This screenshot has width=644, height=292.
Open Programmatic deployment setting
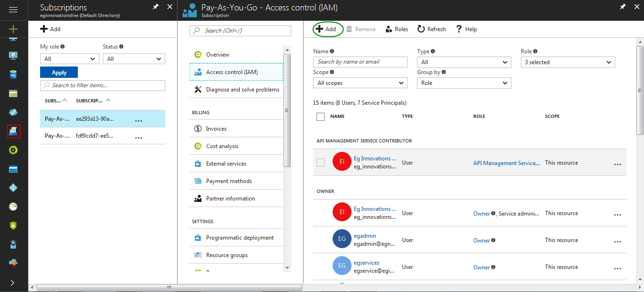[x=236, y=238]
